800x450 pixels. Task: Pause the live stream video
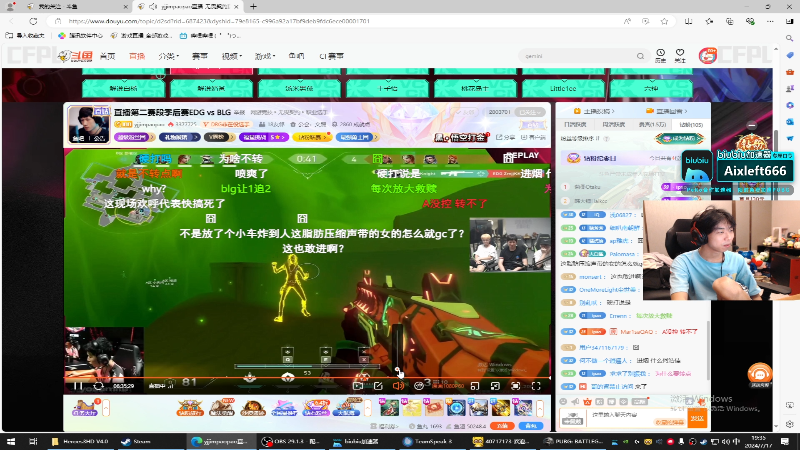[78, 386]
